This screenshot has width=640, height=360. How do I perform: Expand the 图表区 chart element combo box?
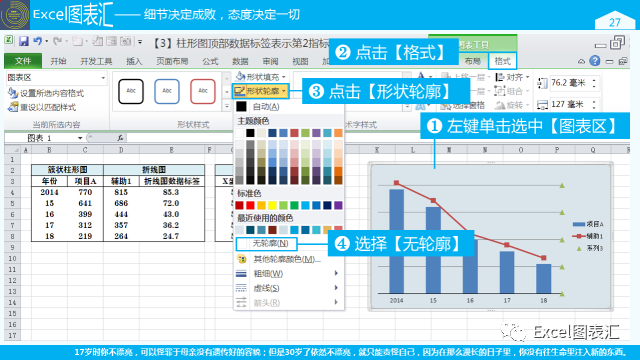[x=103, y=78]
